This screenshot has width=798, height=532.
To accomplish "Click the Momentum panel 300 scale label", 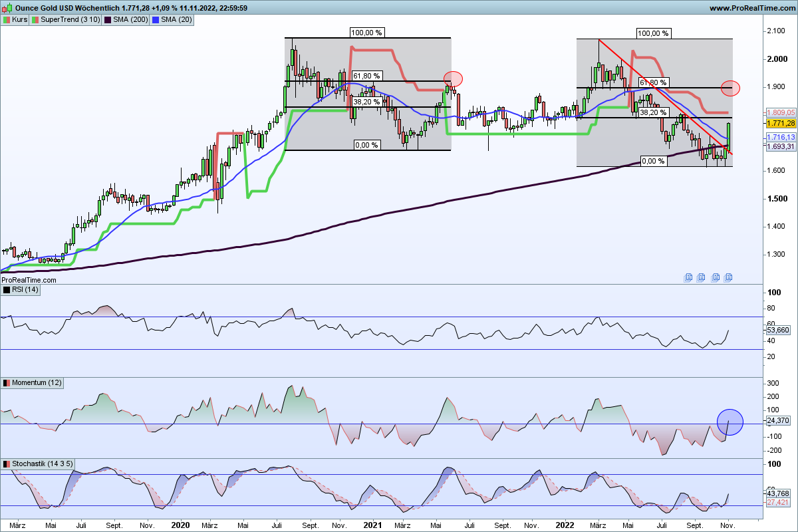I will click(x=773, y=384).
